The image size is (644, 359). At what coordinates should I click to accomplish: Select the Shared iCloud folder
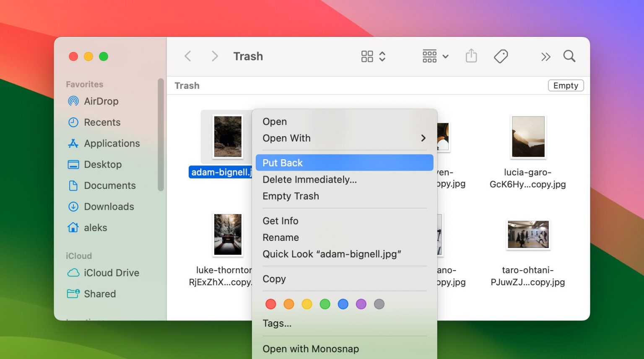pos(100,294)
